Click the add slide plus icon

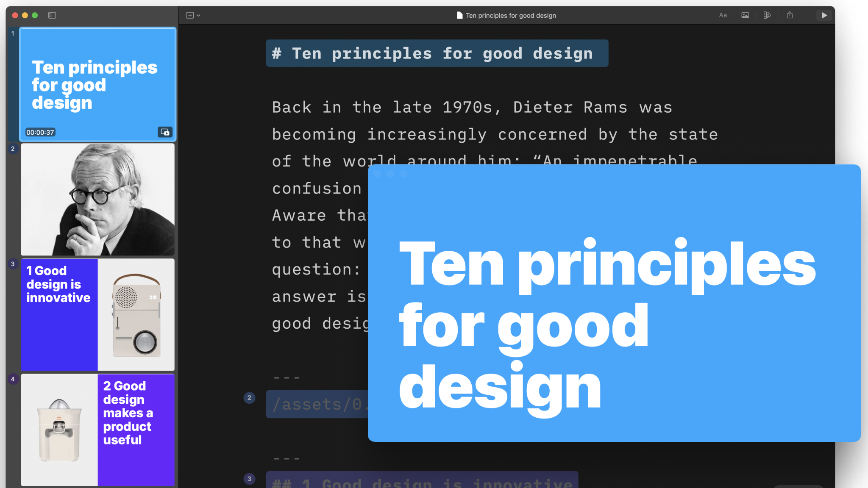pyautogui.click(x=190, y=15)
